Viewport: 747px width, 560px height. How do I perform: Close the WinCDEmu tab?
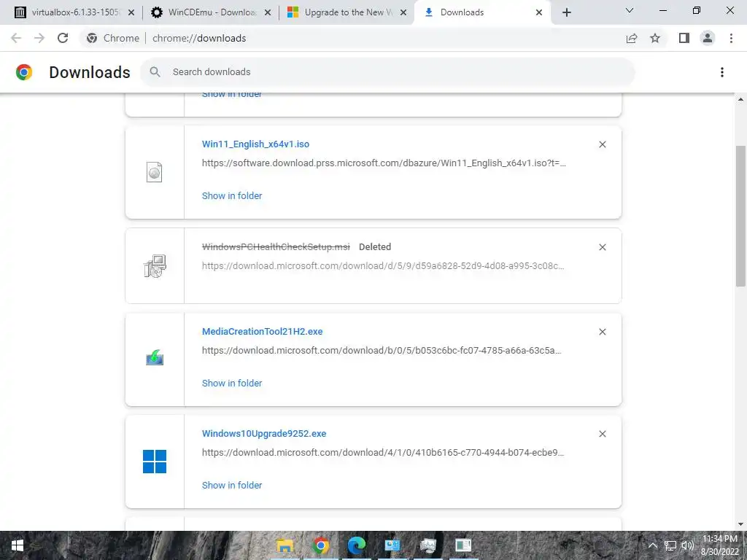point(268,12)
